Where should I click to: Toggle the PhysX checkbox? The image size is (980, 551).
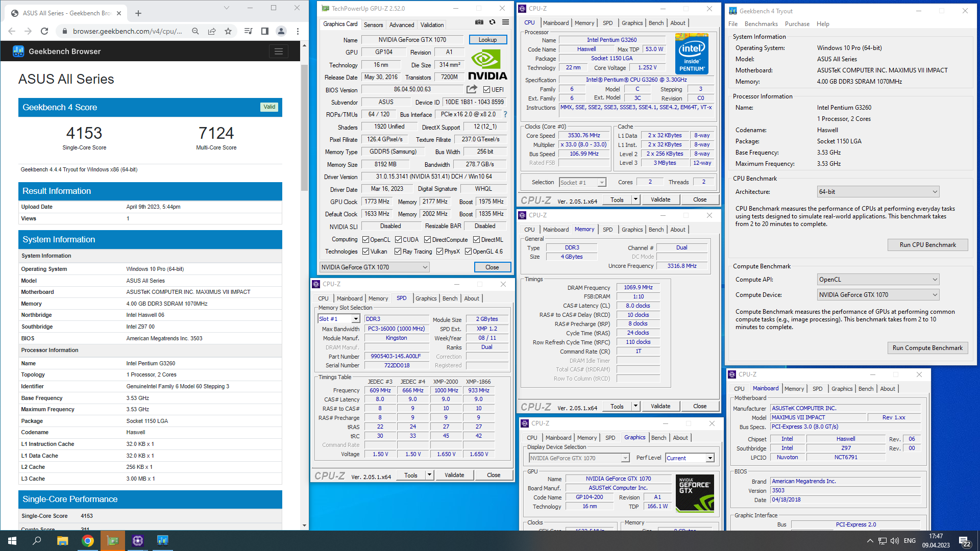[x=439, y=252]
